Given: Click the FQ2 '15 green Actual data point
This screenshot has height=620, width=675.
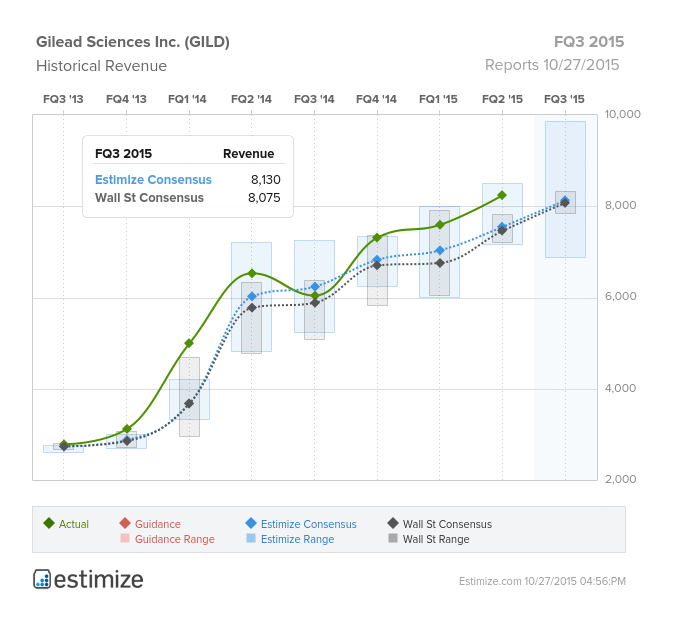Looking at the screenshot, I should [x=502, y=195].
